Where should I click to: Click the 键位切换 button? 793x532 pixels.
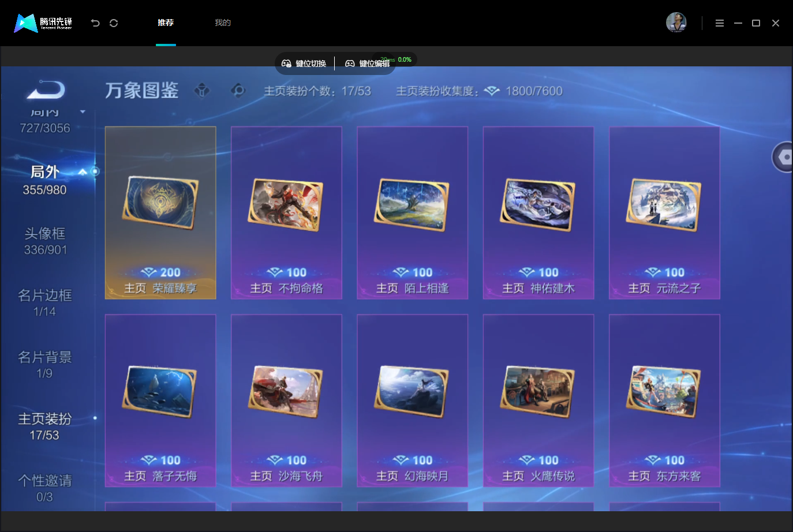[304, 63]
